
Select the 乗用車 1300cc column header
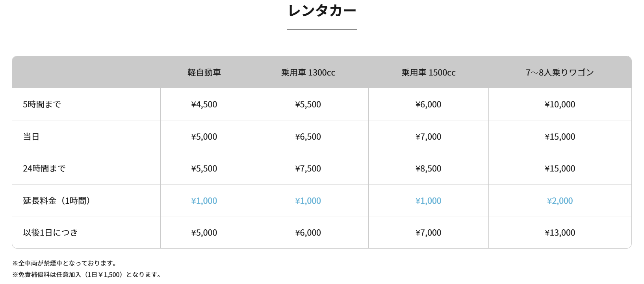pyautogui.click(x=308, y=72)
